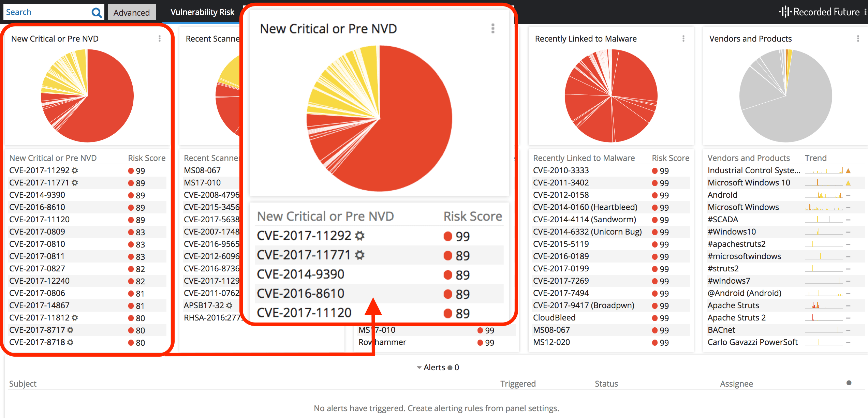Open CVE-2017-14867 entry
The height and width of the screenshot is (418, 868).
click(39, 305)
